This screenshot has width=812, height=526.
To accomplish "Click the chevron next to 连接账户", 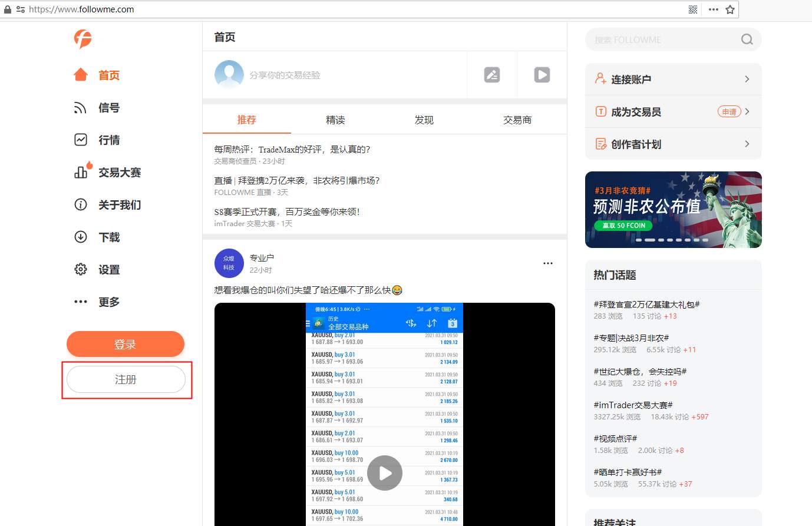I will click(x=747, y=79).
